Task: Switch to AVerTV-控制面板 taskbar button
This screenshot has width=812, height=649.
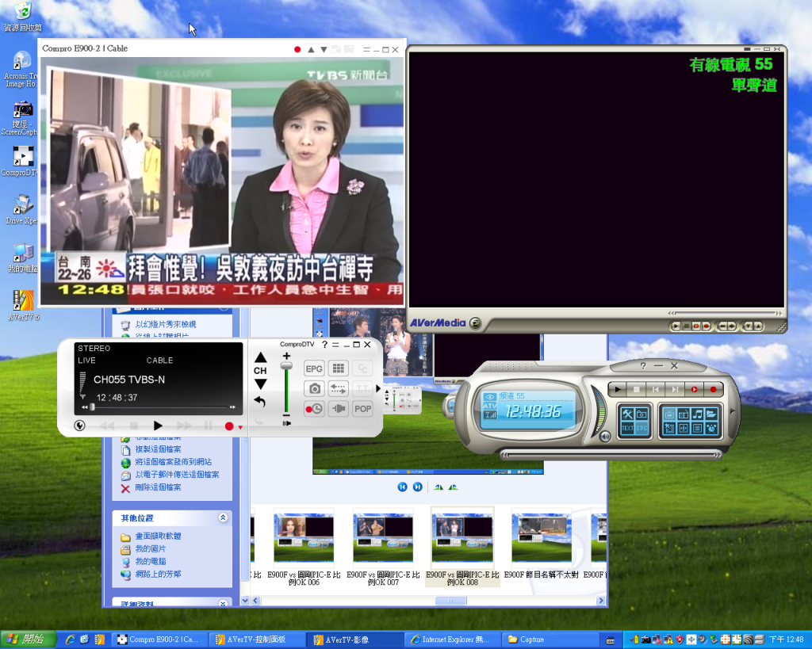Action: click(257, 639)
